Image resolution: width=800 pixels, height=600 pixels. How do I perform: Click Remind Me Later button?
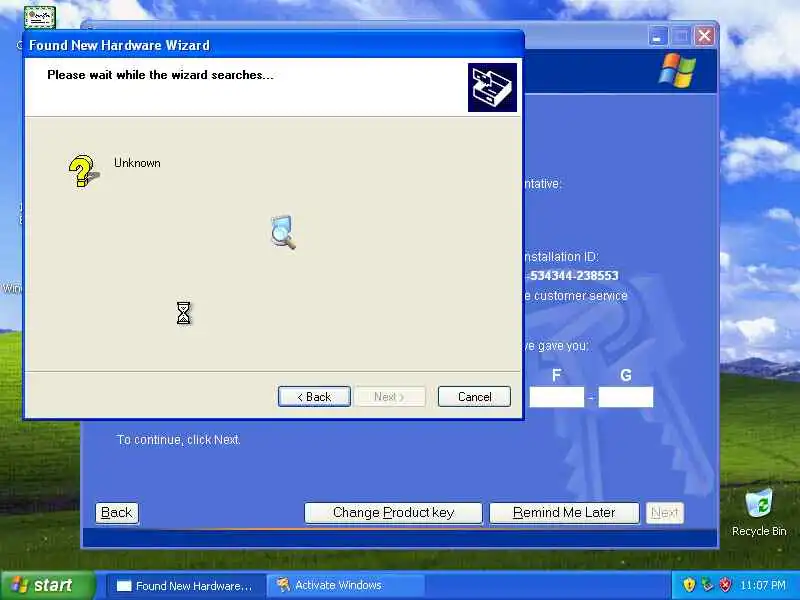564,512
